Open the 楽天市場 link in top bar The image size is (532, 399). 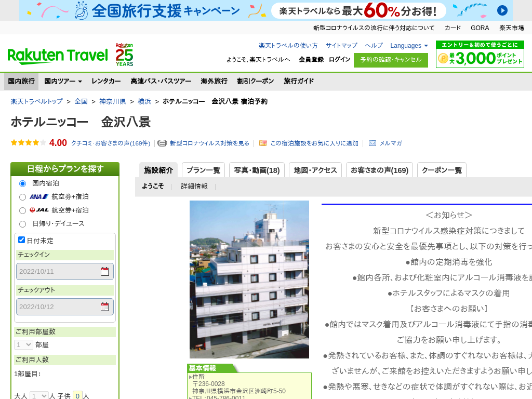click(511, 28)
